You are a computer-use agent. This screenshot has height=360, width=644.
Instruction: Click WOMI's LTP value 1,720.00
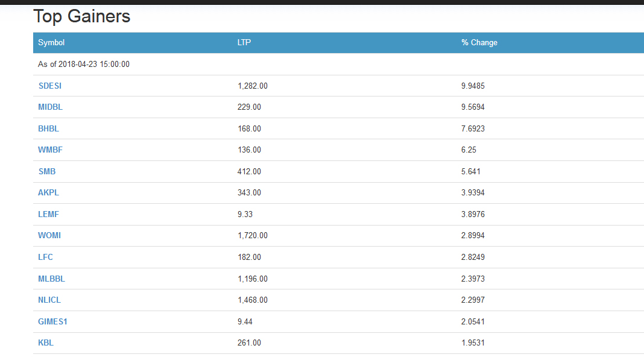(x=253, y=236)
